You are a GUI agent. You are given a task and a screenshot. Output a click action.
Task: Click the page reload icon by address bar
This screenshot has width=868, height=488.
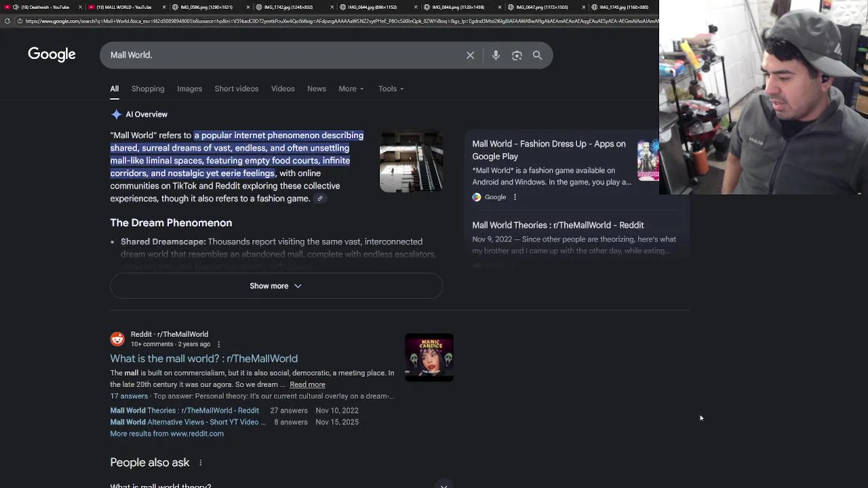click(7, 21)
